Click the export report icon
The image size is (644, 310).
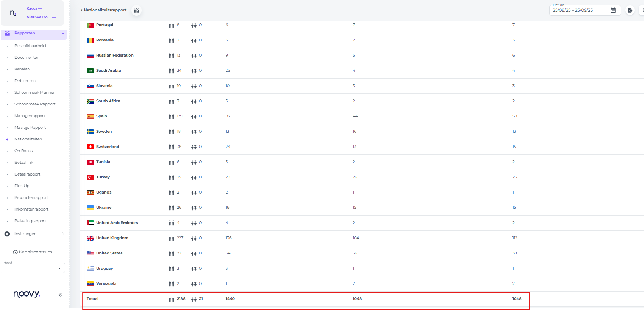pos(630,10)
